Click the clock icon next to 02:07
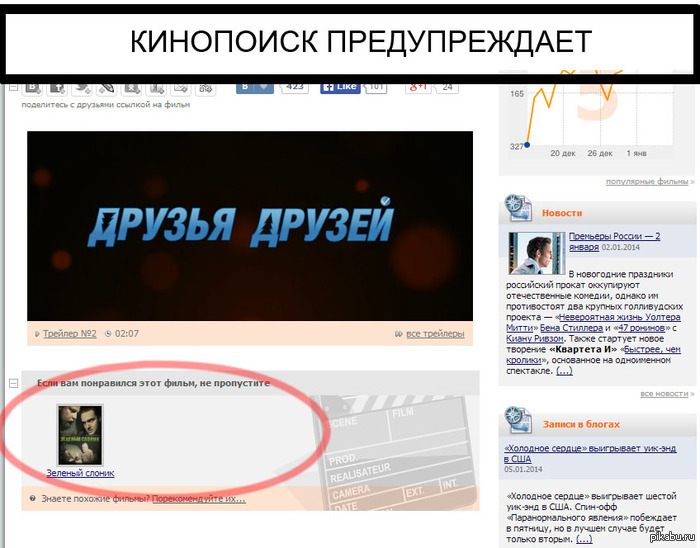The width and height of the screenshot is (700, 548). click(x=108, y=334)
